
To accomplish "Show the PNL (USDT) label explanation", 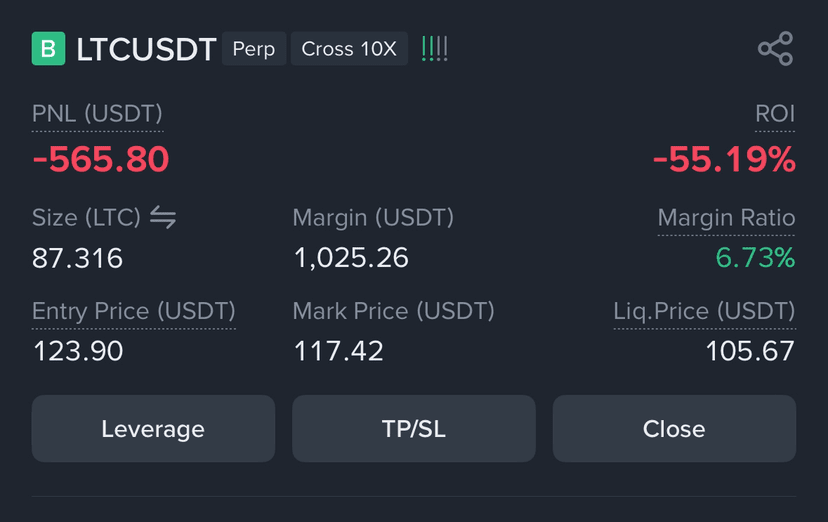I will (x=97, y=114).
